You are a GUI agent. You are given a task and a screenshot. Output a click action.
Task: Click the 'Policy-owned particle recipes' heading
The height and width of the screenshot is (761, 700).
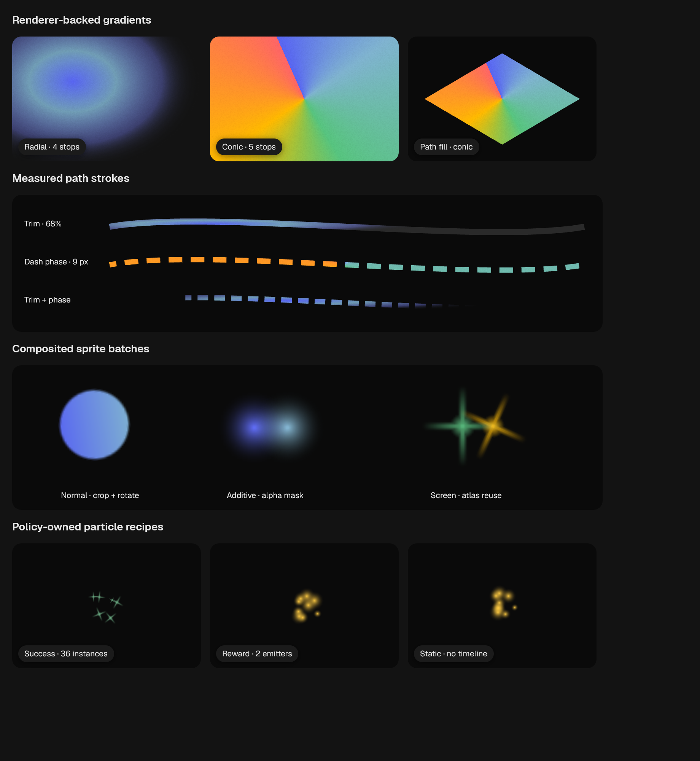tap(88, 527)
